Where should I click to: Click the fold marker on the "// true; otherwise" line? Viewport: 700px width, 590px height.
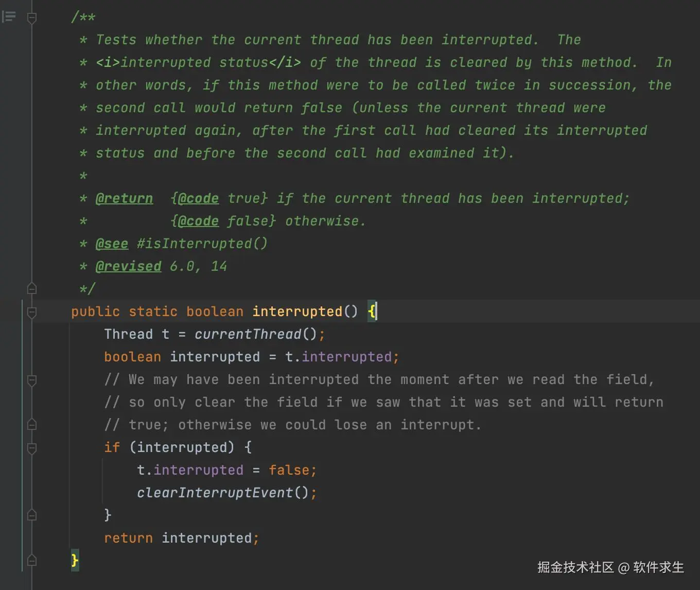pos(32,425)
